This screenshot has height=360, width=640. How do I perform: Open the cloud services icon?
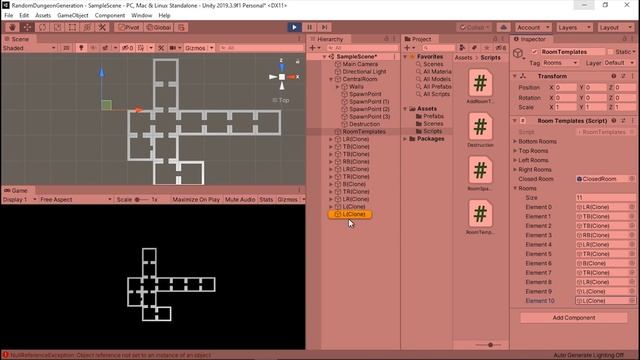(503, 27)
